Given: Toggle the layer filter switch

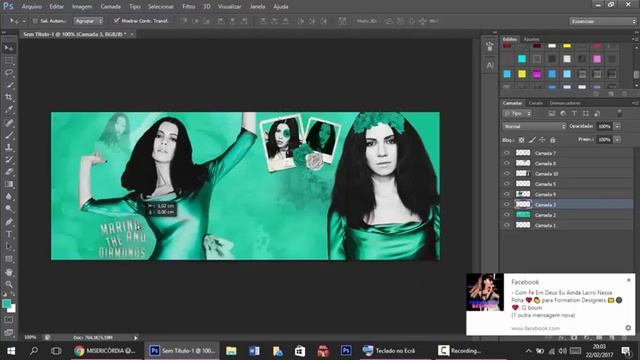Looking at the screenshot, I should [619, 114].
